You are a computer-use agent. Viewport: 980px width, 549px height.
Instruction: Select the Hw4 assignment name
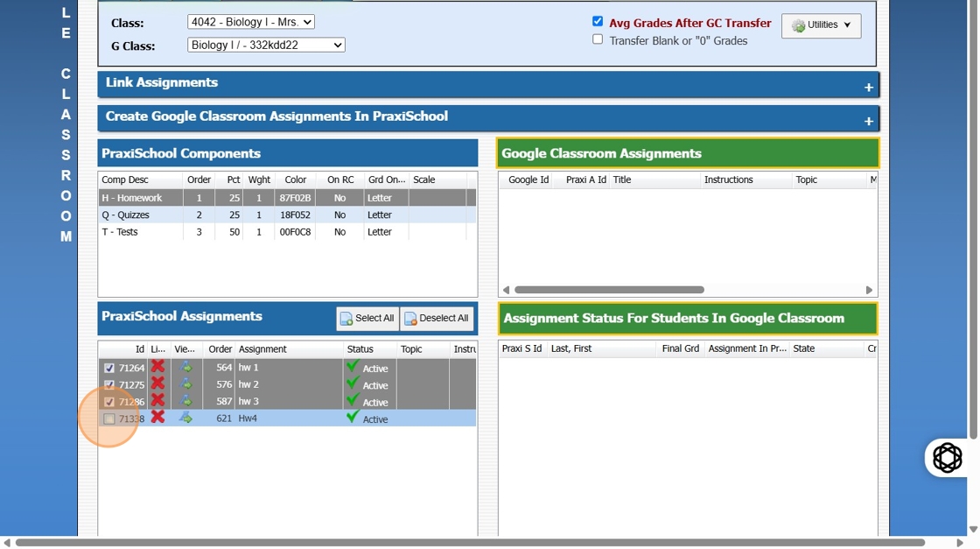click(248, 419)
